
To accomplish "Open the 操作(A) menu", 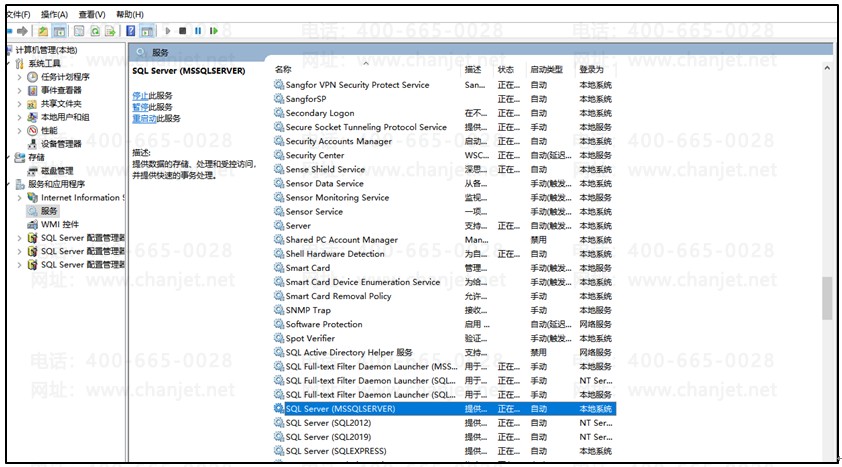I will point(54,14).
